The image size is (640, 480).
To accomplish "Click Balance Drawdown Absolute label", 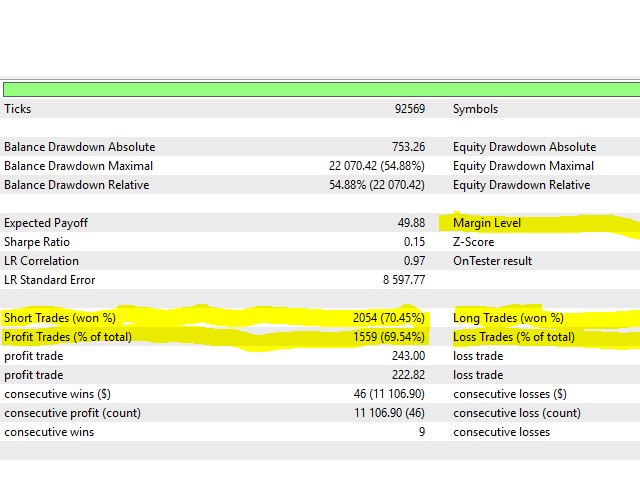I will click(x=80, y=147).
